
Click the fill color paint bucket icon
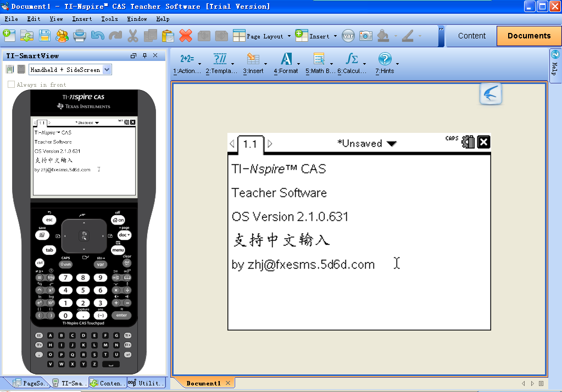click(x=383, y=36)
